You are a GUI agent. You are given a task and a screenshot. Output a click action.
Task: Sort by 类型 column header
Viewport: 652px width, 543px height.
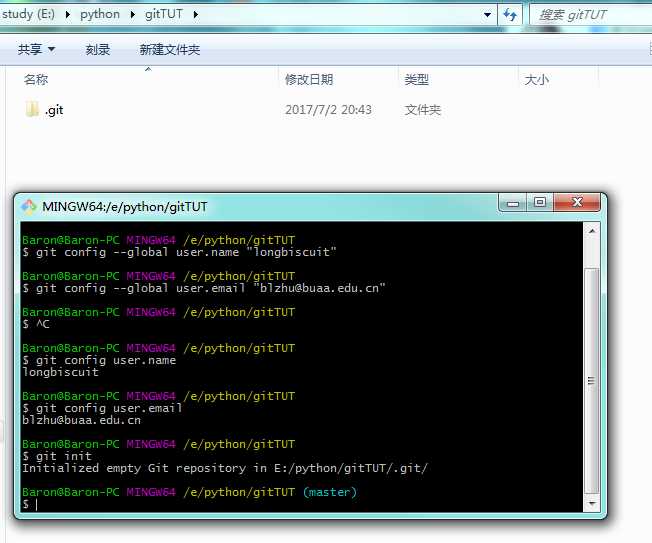(x=417, y=79)
